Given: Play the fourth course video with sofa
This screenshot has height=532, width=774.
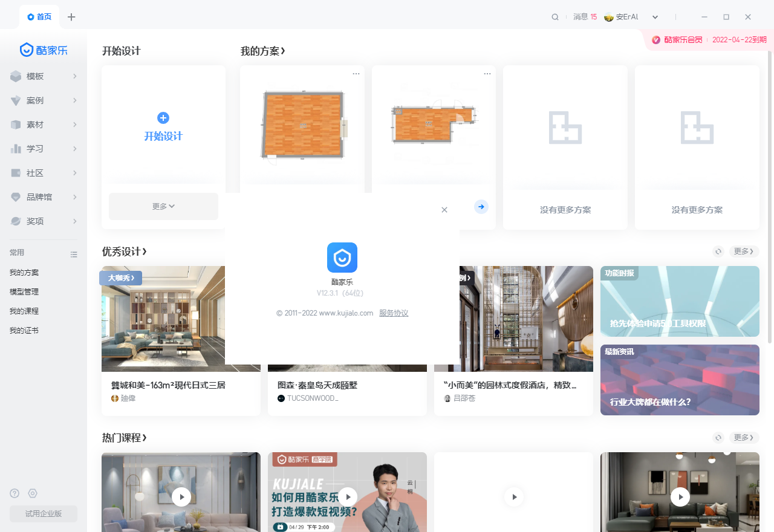Looking at the screenshot, I should (x=680, y=497).
